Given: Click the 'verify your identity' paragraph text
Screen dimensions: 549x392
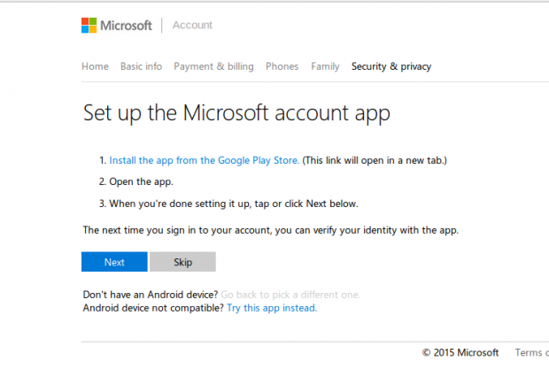Looking at the screenshot, I should tap(270, 230).
